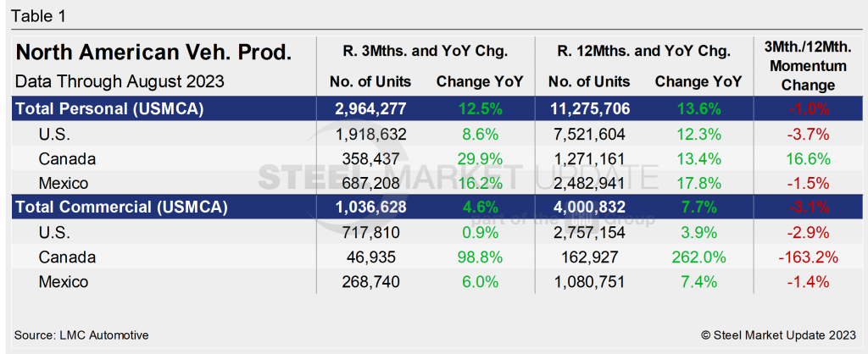
Task: Select the R. 12Mths. and YoY Chg. header
Action: [643, 52]
